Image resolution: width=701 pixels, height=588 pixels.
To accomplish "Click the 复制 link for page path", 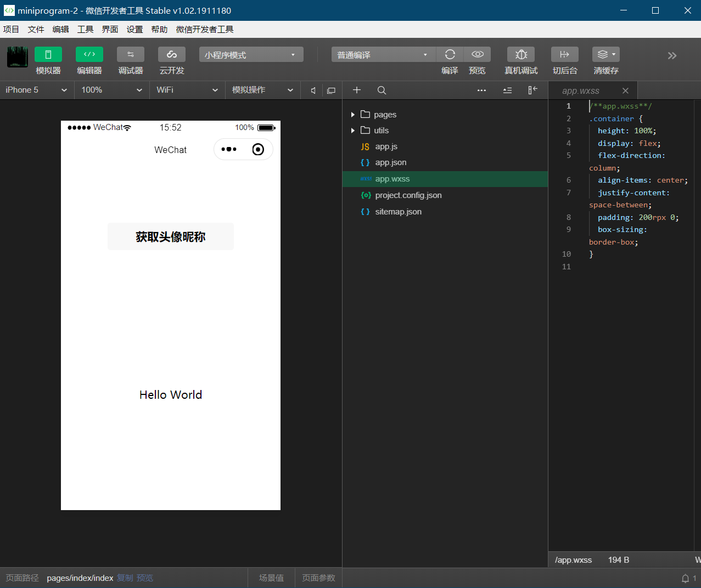I will coord(125,578).
